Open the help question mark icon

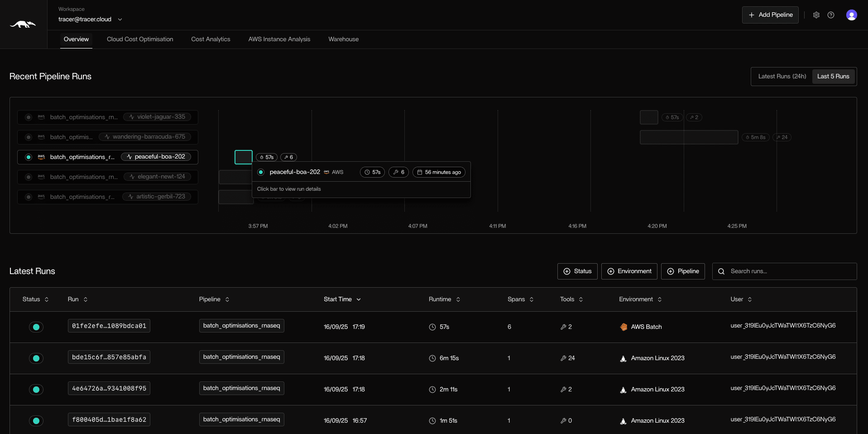pos(830,15)
